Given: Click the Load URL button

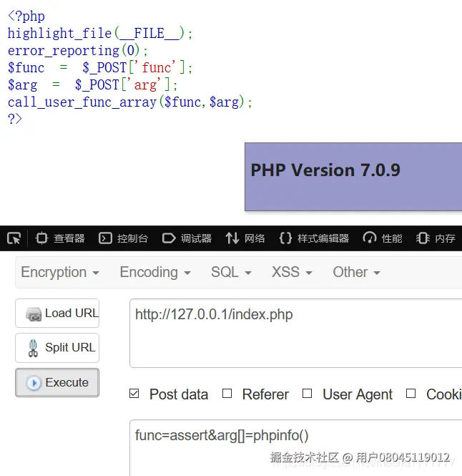Looking at the screenshot, I should pyautogui.click(x=57, y=313).
